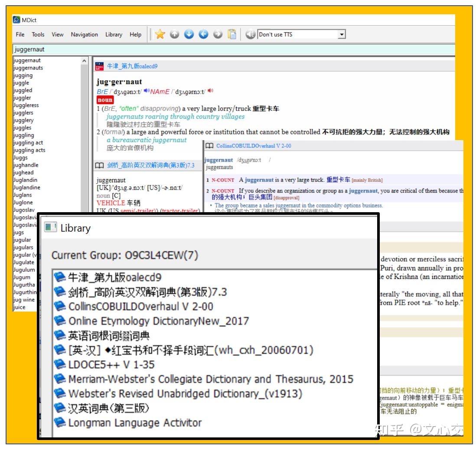Viewport: 476px width, 450px height.
Task: Click the MDict application title icon
Action: 16,20
